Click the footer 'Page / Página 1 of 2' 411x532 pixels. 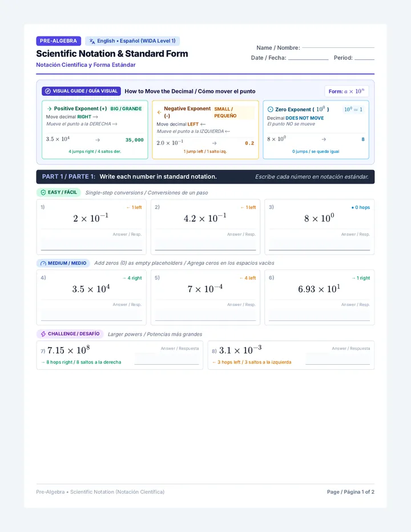click(350, 492)
